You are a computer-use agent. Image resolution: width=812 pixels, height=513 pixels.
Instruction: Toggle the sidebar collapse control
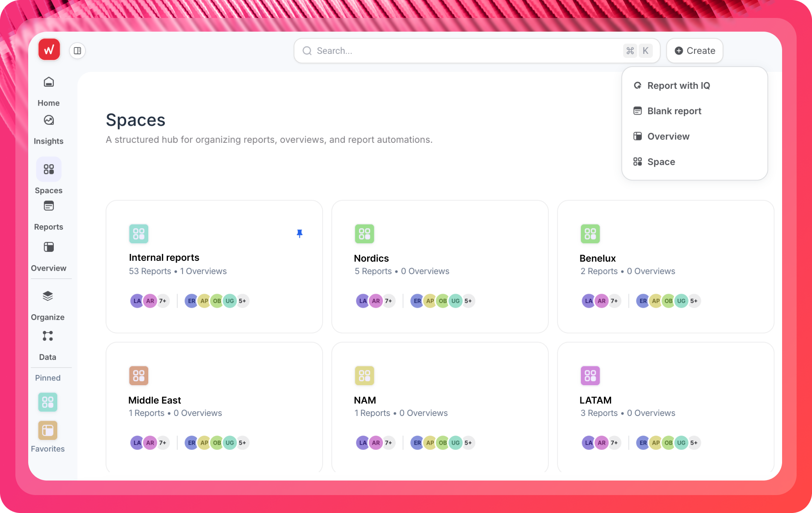pos(77,50)
